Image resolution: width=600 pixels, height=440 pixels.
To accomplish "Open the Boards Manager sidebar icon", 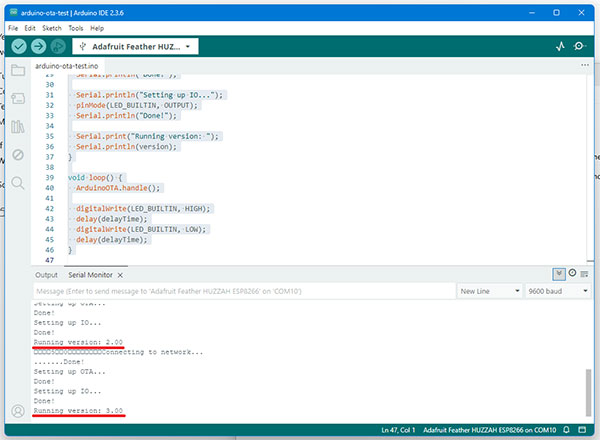I will [x=18, y=98].
